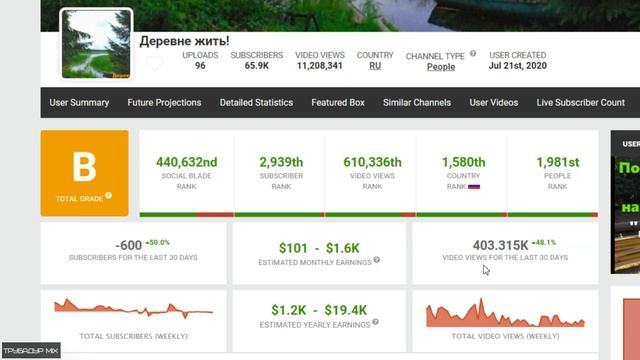Click the monthly earnings help icon

[377, 260]
